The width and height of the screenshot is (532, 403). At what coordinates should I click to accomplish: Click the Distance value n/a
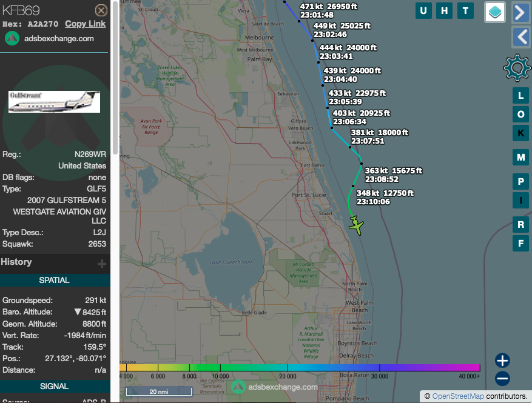click(101, 370)
